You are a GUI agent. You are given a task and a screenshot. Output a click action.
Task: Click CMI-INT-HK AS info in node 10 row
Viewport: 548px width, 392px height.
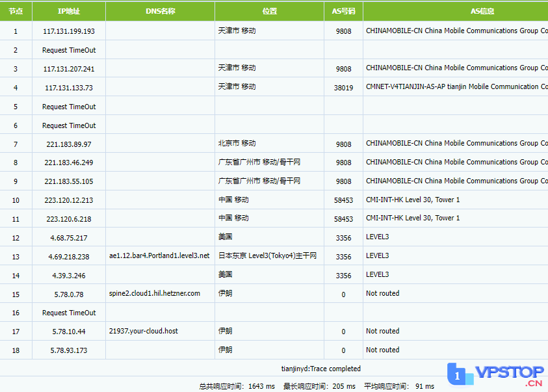point(413,200)
